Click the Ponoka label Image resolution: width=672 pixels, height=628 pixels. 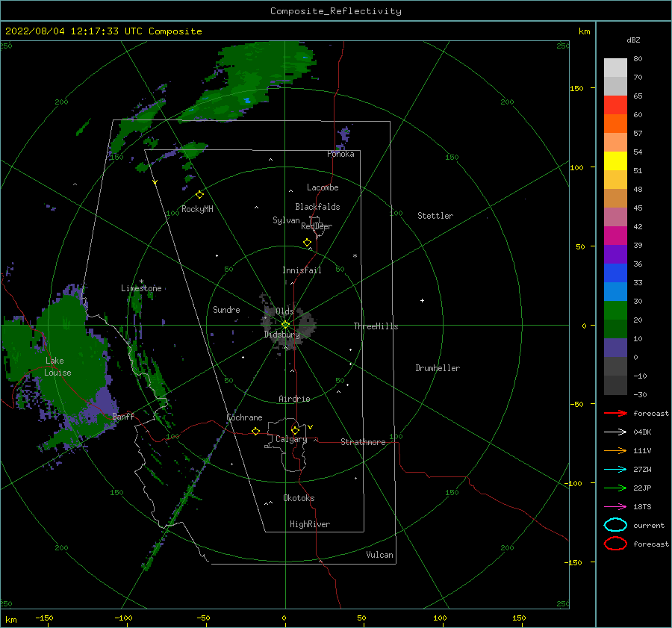point(340,154)
